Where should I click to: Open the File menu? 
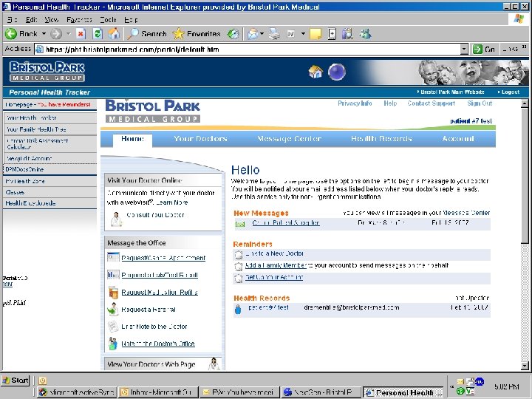(13, 20)
